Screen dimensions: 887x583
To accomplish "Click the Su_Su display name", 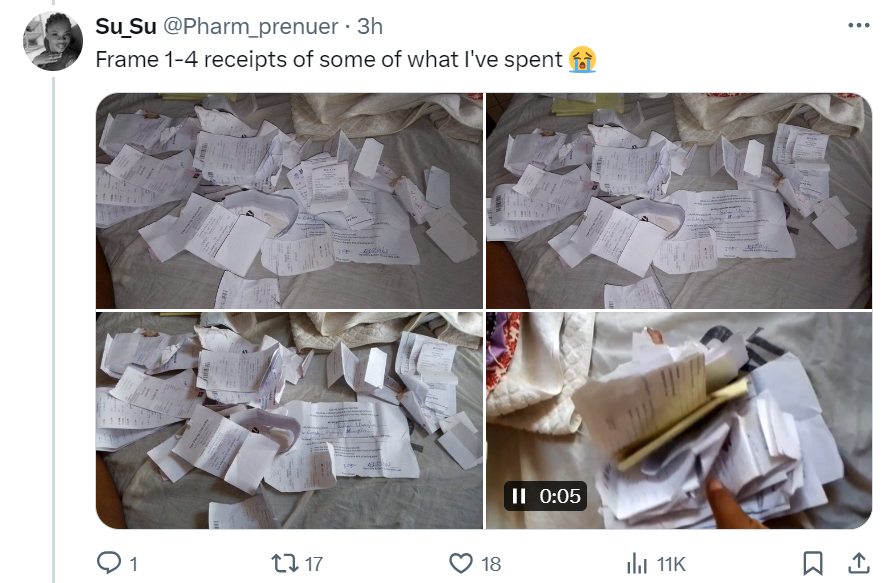I will point(126,26).
